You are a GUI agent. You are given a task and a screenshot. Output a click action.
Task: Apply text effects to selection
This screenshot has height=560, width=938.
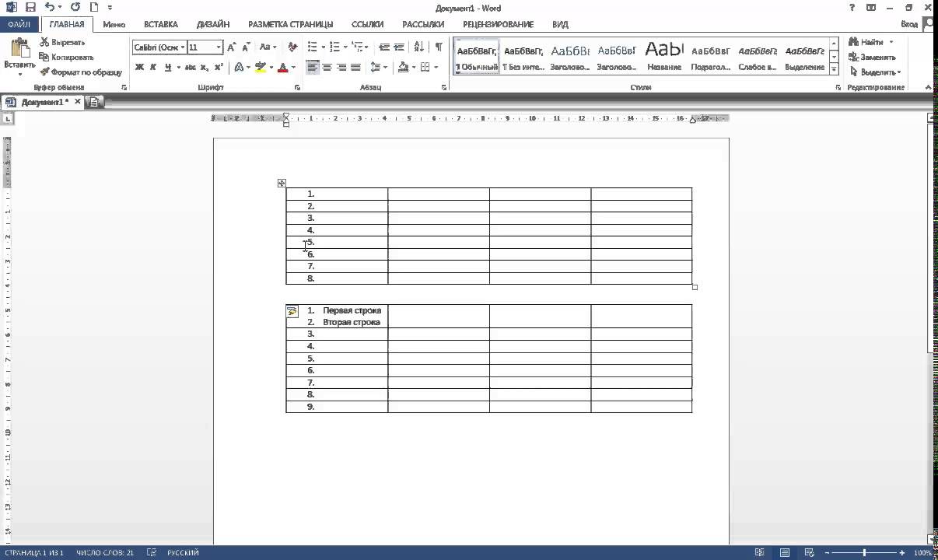click(x=239, y=67)
